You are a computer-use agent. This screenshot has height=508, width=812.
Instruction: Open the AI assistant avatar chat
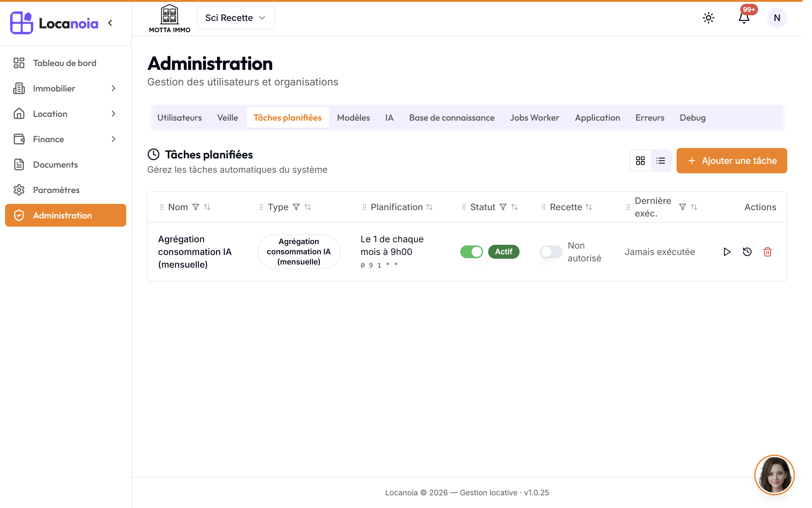pos(774,475)
